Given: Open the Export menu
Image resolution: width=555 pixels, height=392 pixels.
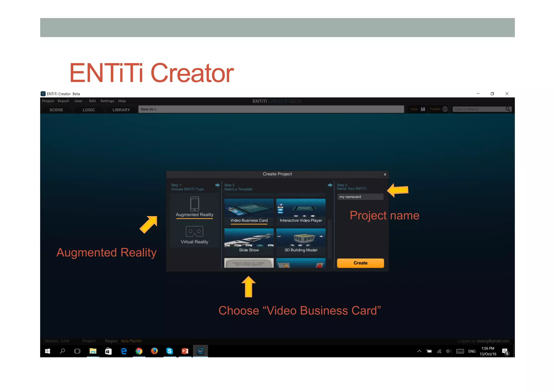Looking at the screenshot, I should (x=63, y=101).
